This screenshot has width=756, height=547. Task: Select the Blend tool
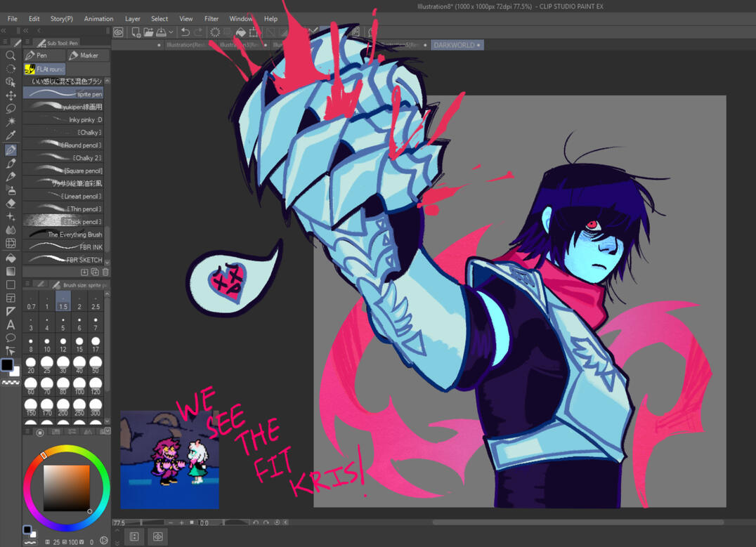tap(10, 230)
